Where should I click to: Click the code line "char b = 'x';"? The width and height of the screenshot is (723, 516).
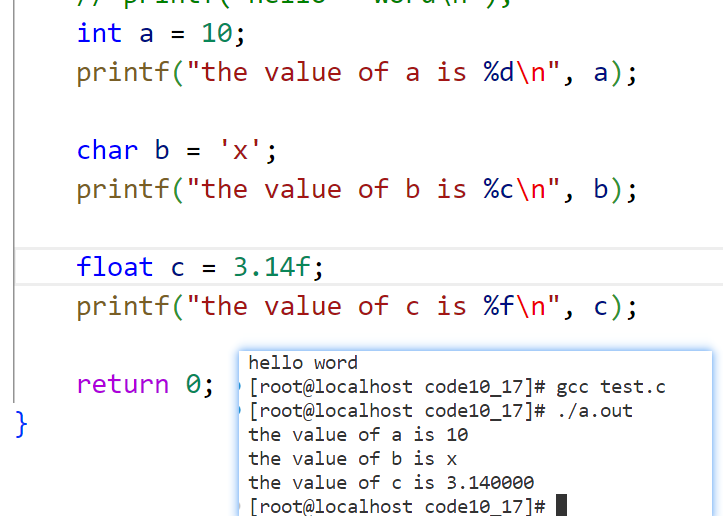[177, 151]
